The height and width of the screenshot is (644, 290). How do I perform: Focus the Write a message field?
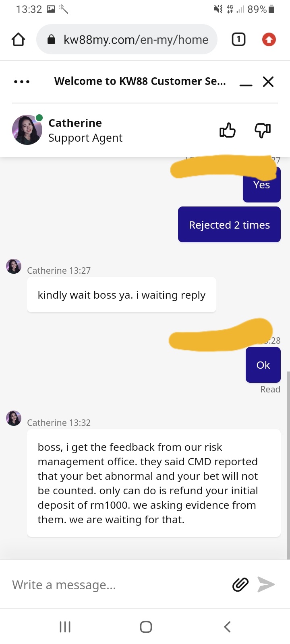point(117,584)
